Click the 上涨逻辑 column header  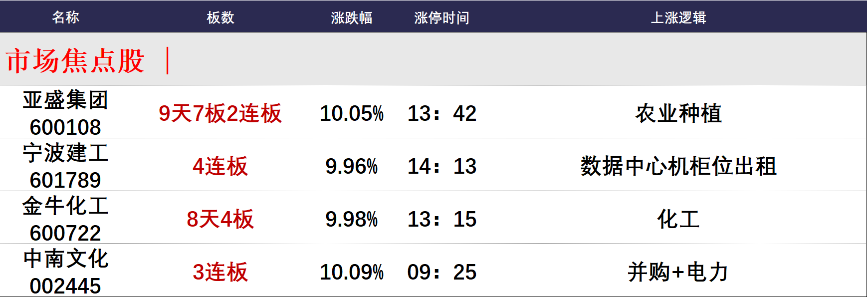[x=678, y=17]
